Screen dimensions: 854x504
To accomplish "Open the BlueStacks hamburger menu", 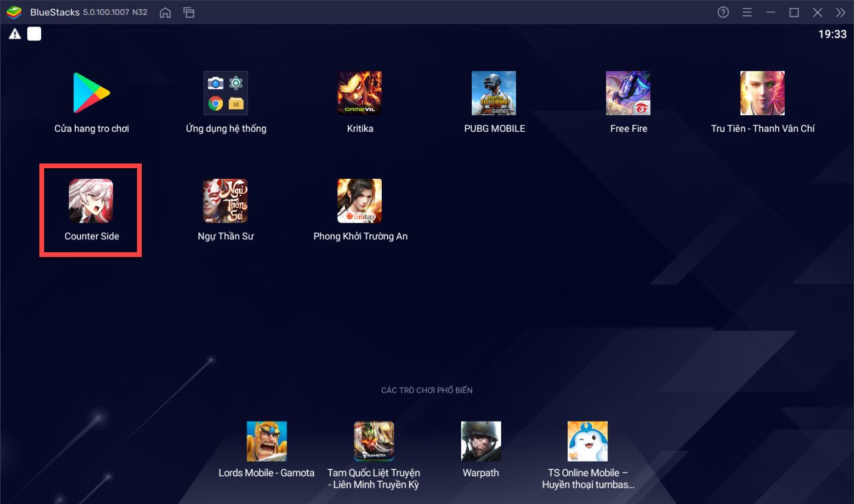I will 747,12.
